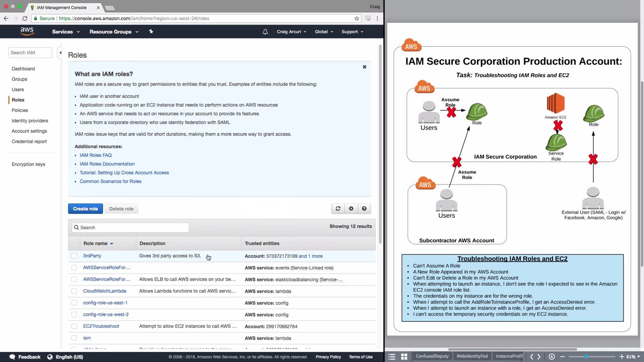Go to previous slide in presentation window
644x362 pixels.
[531, 356]
